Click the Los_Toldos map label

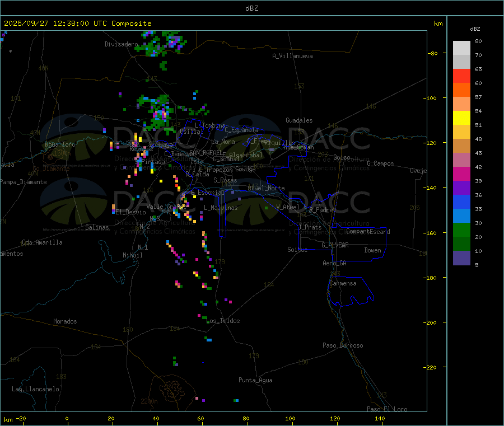pyautogui.click(x=223, y=321)
